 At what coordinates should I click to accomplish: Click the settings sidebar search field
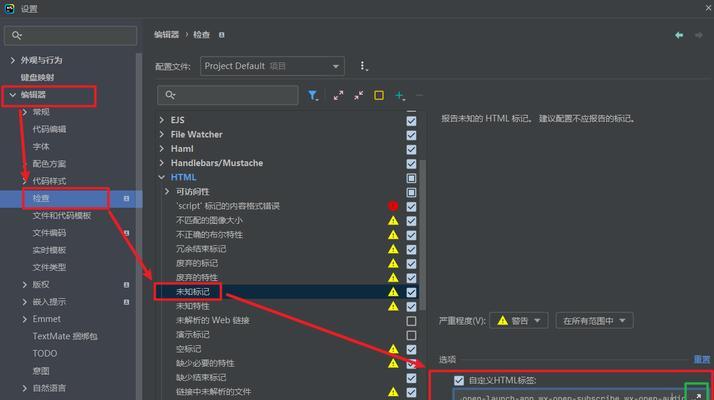[x=71, y=36]
